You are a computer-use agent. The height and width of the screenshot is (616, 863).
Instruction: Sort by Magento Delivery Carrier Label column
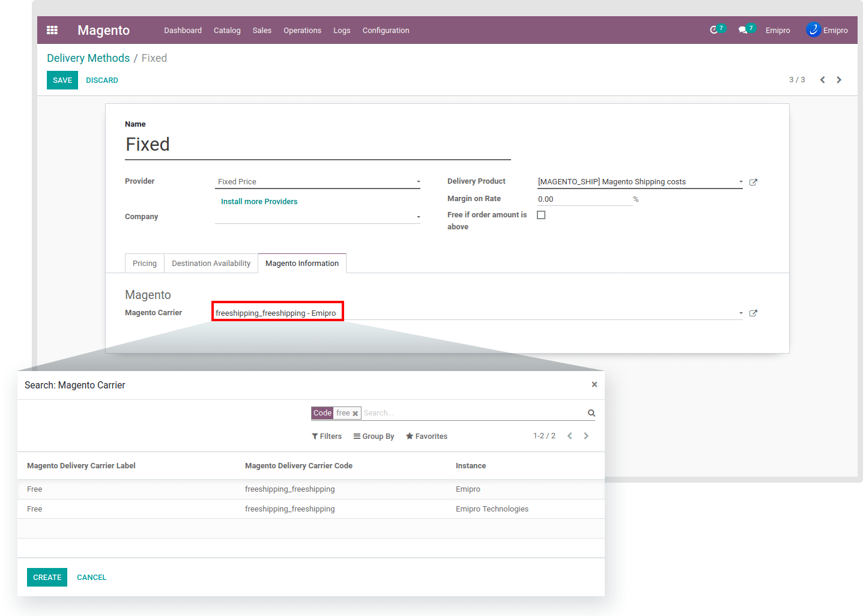pyautogui.click(x=81, y=466)
